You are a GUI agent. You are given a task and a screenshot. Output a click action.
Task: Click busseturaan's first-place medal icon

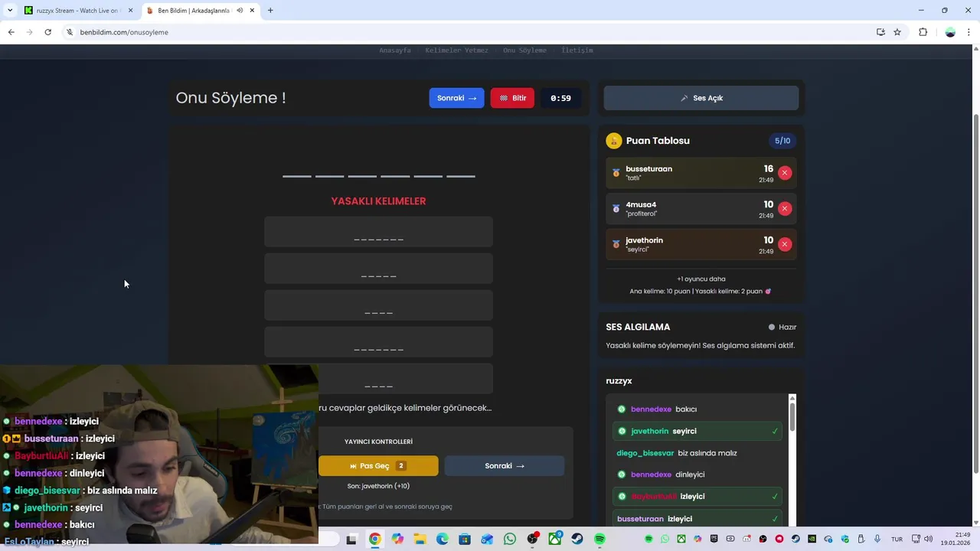616,173
